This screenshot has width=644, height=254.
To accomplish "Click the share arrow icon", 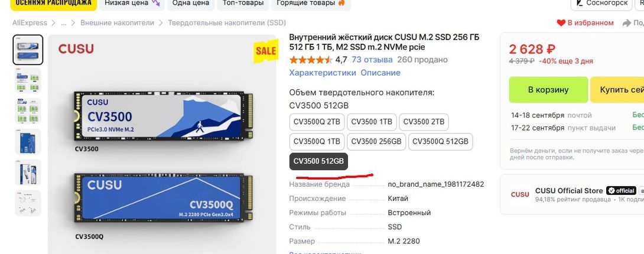I will tap(627, 23).
